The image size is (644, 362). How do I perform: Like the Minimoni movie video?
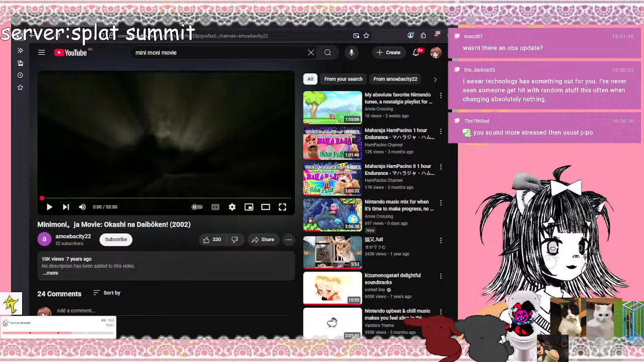coord(212,240)
